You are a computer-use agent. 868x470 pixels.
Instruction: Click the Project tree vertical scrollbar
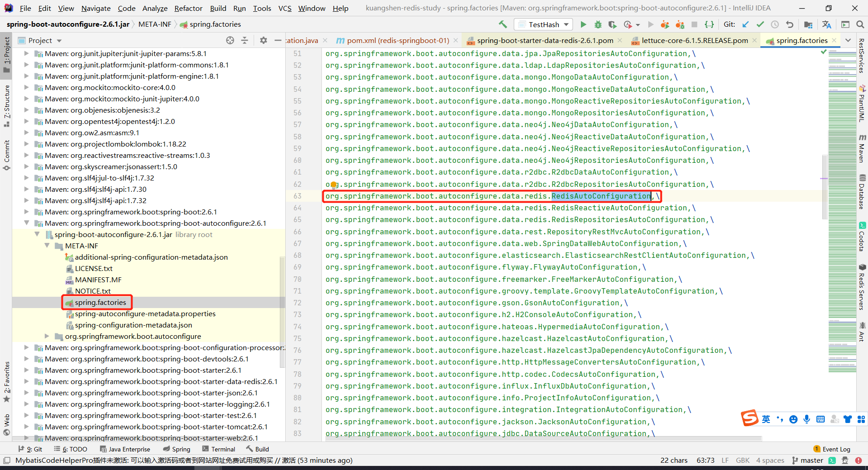pyautogui.click(x=282, y=312)
